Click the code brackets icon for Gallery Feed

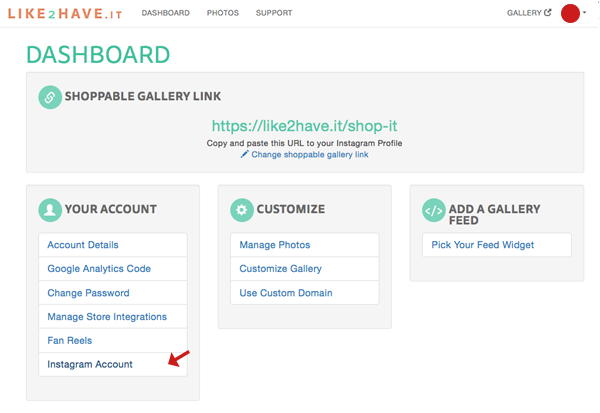[x=433, y=210]
